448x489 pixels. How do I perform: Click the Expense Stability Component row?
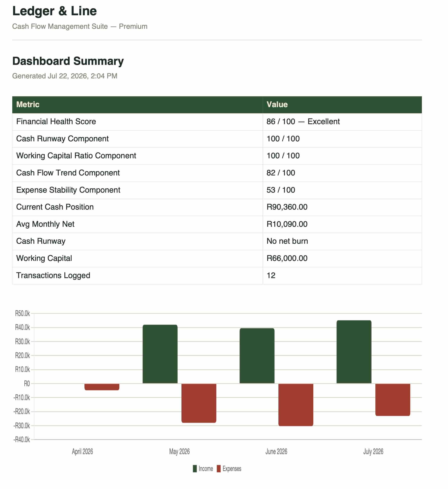(217, 190)
